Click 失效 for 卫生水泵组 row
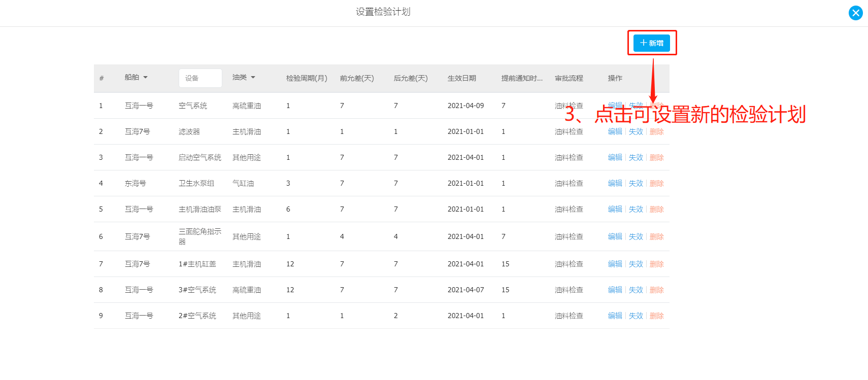868x380 pixels. coord(636,183)
